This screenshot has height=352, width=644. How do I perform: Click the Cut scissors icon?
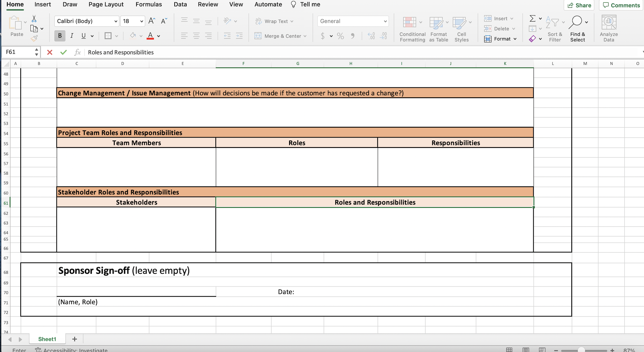point(34,19)
